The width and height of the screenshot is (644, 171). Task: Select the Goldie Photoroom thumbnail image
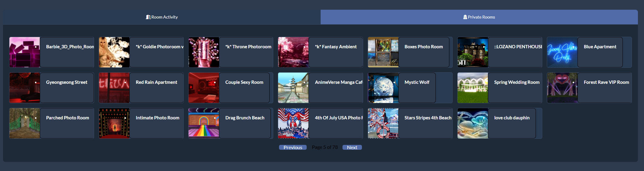[x=114, y=52]
